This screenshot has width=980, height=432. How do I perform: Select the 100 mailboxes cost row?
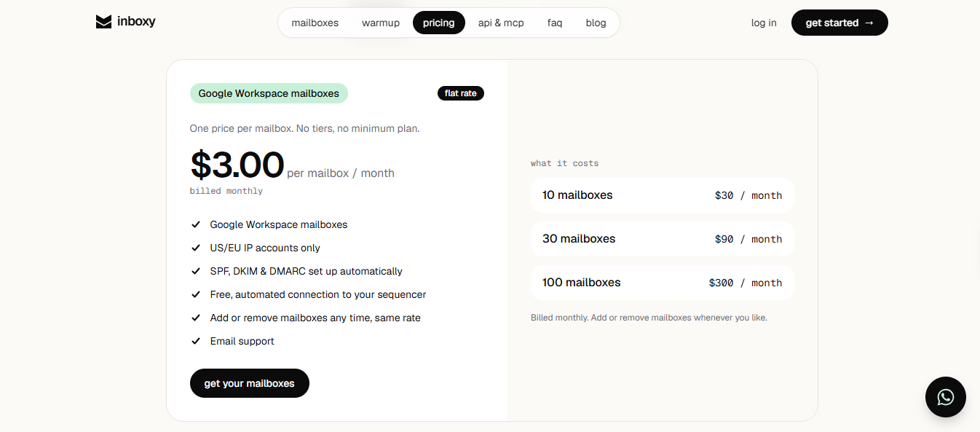click(x=663, y=283)
